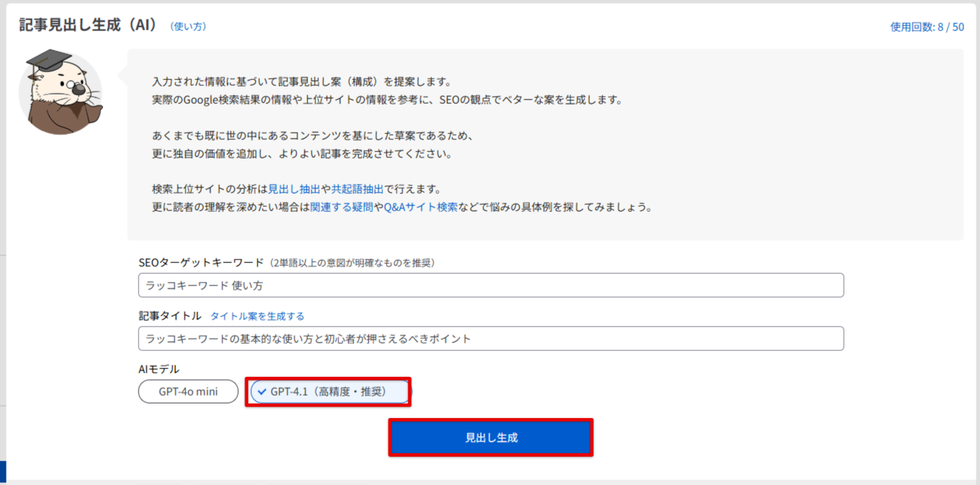Viewport: 980px width, 485px height.
Task: Click the 見出し生成 button
Action: [491, 437]
